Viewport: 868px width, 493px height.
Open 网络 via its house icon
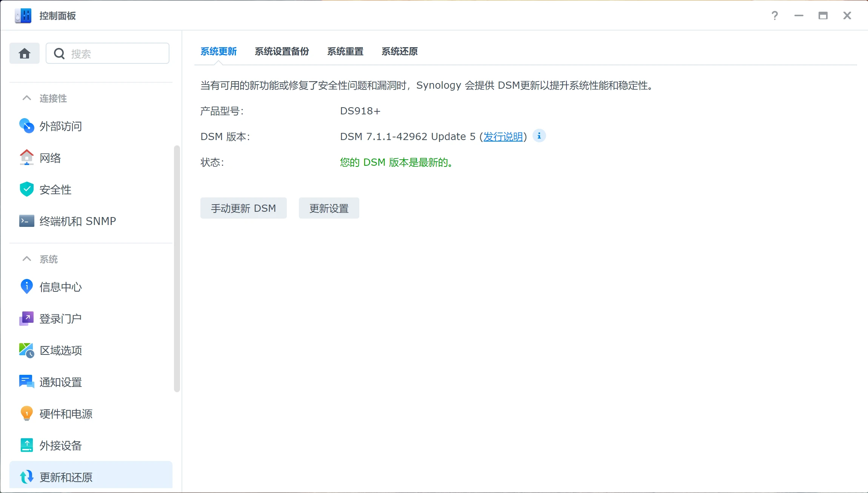coord(26,158)
